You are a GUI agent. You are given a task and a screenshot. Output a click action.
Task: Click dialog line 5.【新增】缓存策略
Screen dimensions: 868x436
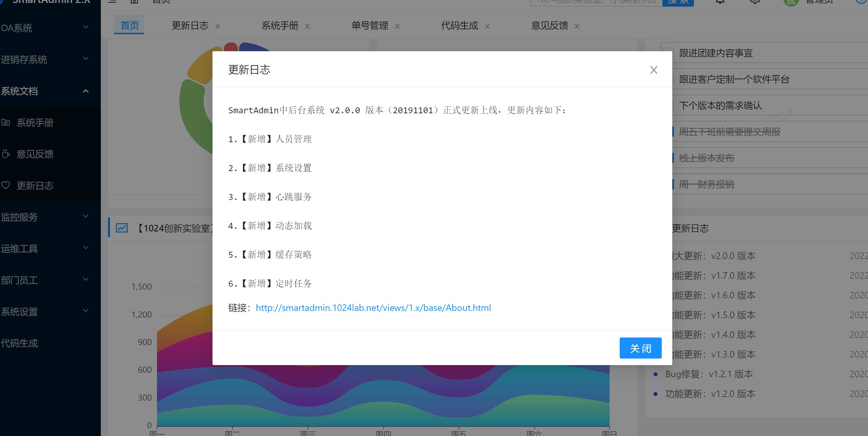click(x=270, y=254)
